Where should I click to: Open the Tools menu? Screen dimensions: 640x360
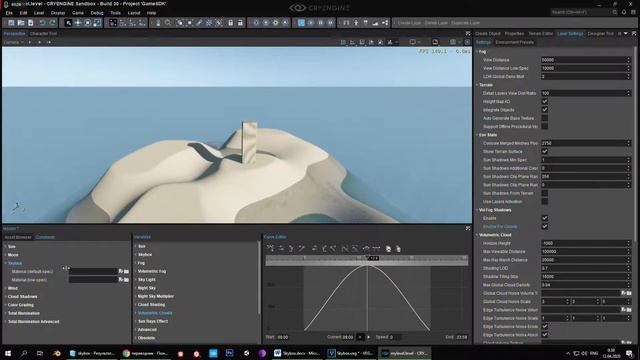pyautogui.click(x=115, y=13)
